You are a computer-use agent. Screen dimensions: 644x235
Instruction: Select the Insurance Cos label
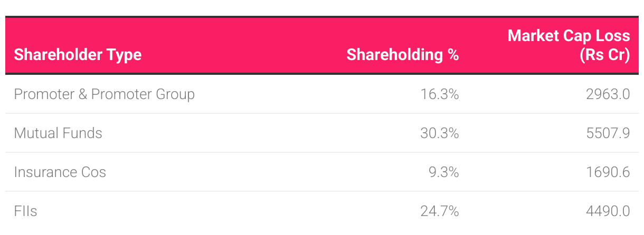pyautogui.click(x=60, y=172)
